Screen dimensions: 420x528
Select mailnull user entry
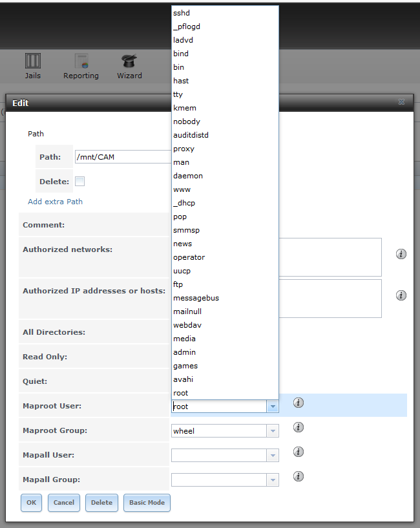pos(225,312)
